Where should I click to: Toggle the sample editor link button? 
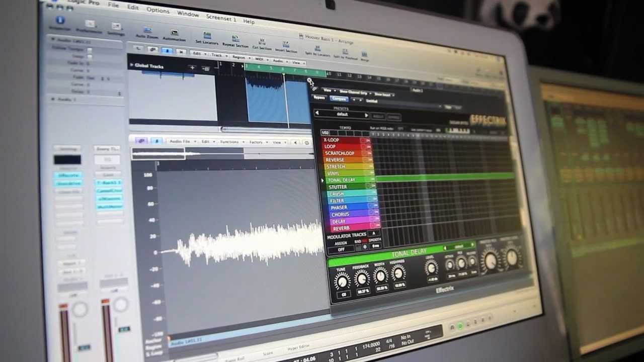coord(141,141)
